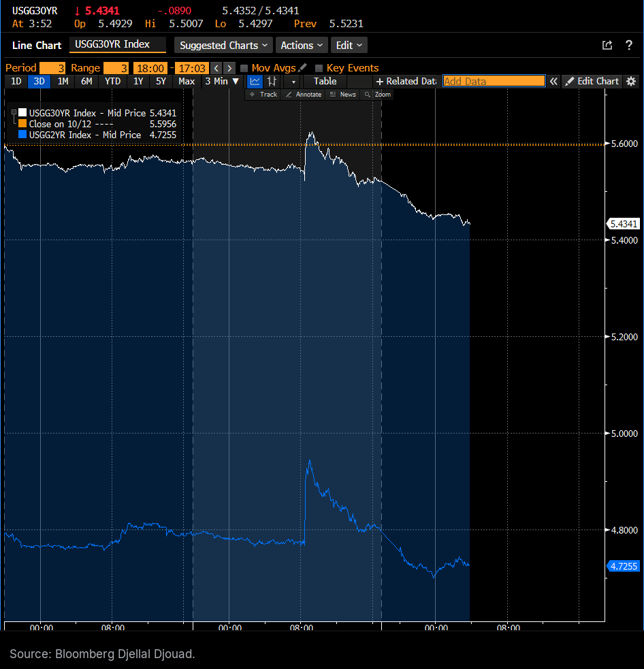The height and width of the screenshot is (669, 644).
Task: Click the Range value field
Action: (x=116, y=68)
